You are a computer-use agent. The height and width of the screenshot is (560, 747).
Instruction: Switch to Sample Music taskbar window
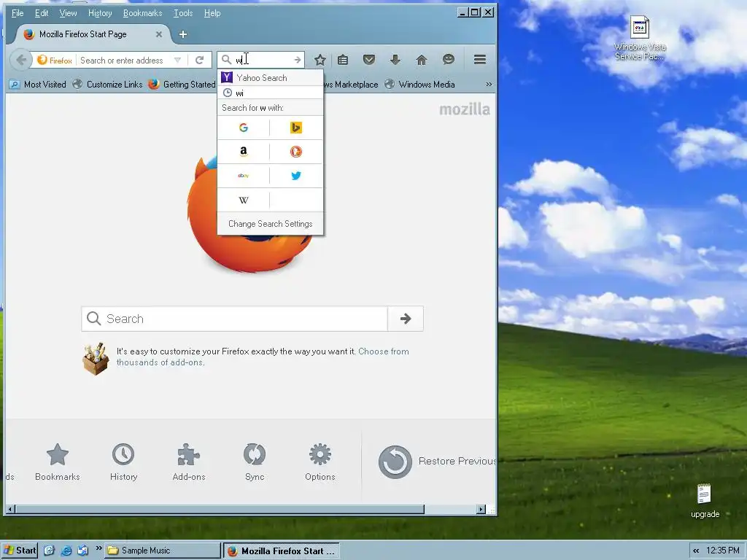pyautogui.click(x=163, y=551)
